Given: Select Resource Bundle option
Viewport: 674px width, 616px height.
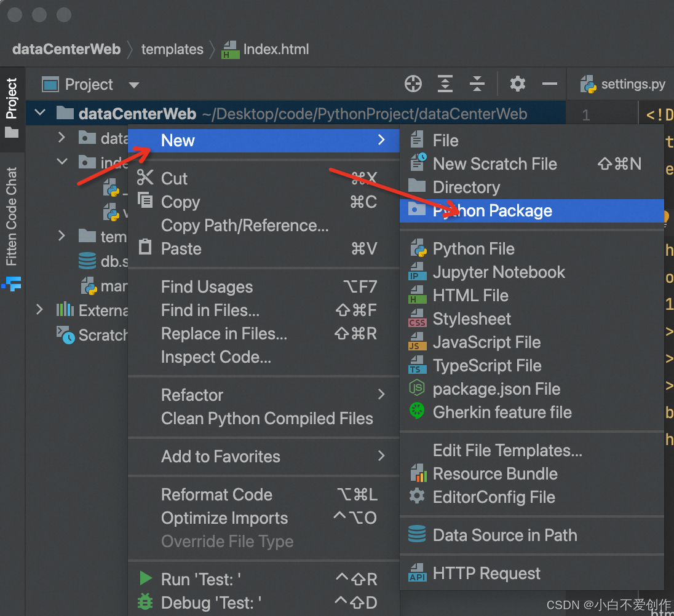Looking at the screenshot, I should click(x=532, y=474).
